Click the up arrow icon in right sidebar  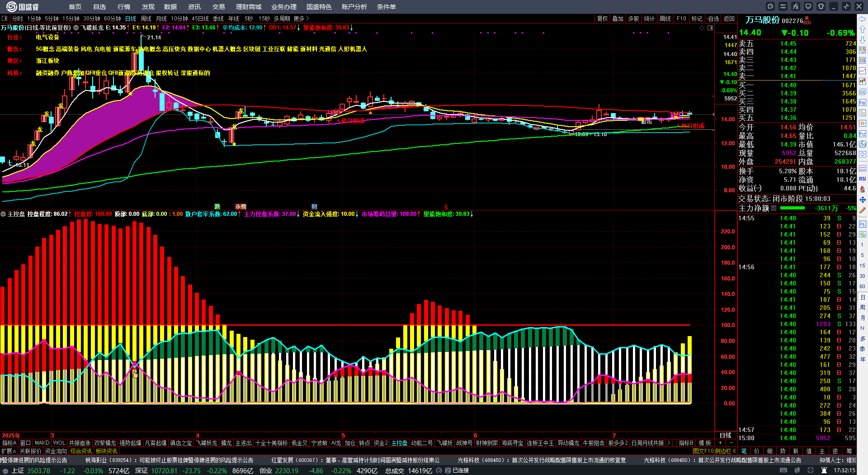click(863, 29)
